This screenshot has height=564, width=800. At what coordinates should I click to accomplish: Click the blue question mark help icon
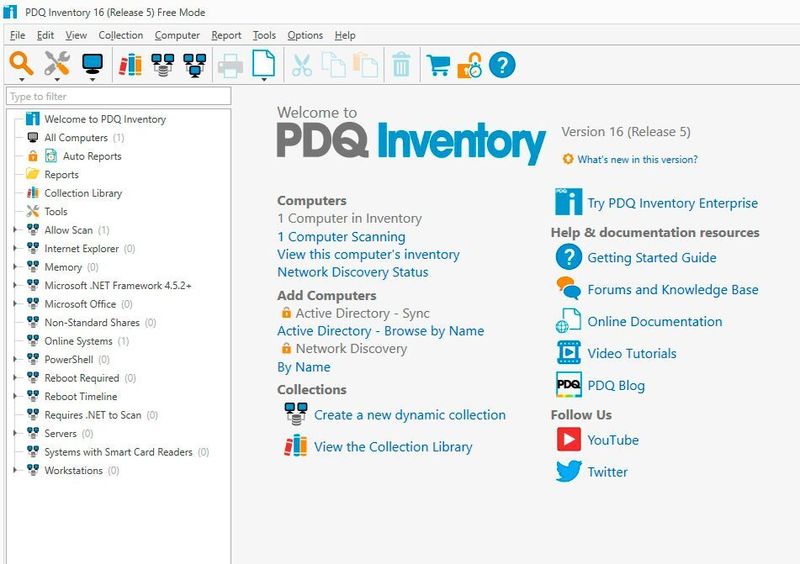pyautogui.click(x=503, y=65)
